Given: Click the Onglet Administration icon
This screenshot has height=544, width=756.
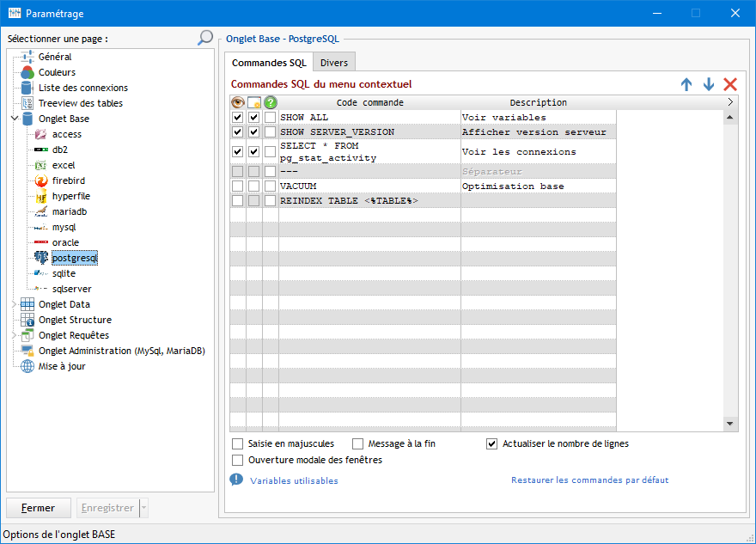Looking at the screenshot, I should pyautogui.click(x=27, y=351).
